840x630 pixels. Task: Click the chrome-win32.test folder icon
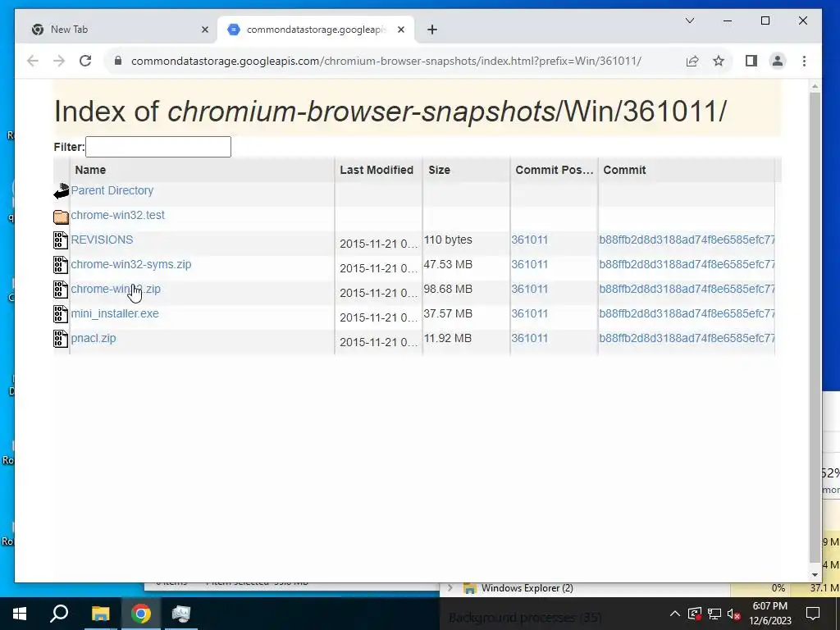(61, 217)
